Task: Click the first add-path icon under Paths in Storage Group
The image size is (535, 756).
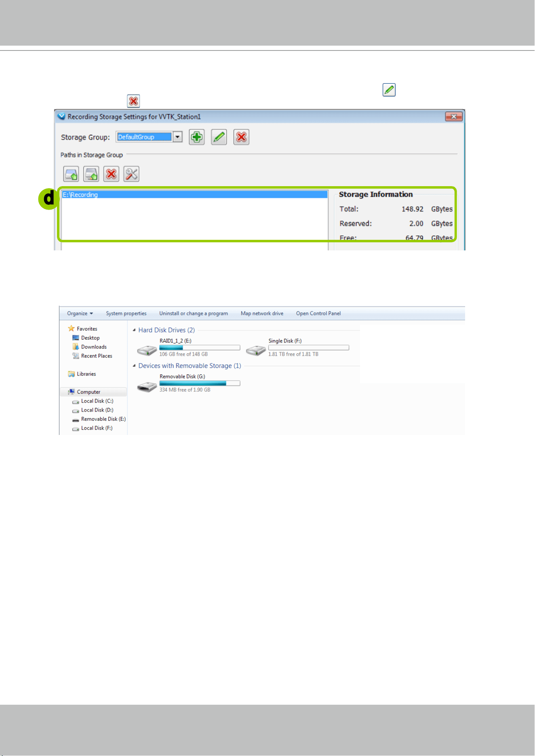Action: 71,174
